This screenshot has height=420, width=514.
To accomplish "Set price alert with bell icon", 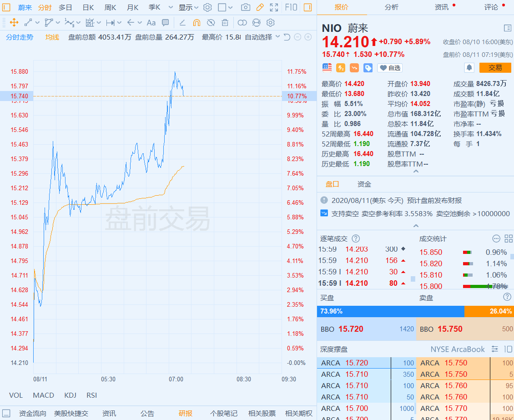I will click(469, 67).
